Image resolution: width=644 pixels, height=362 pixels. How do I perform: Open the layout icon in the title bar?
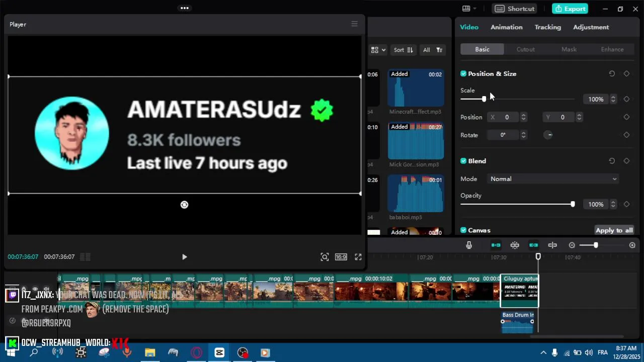(469, 9)
